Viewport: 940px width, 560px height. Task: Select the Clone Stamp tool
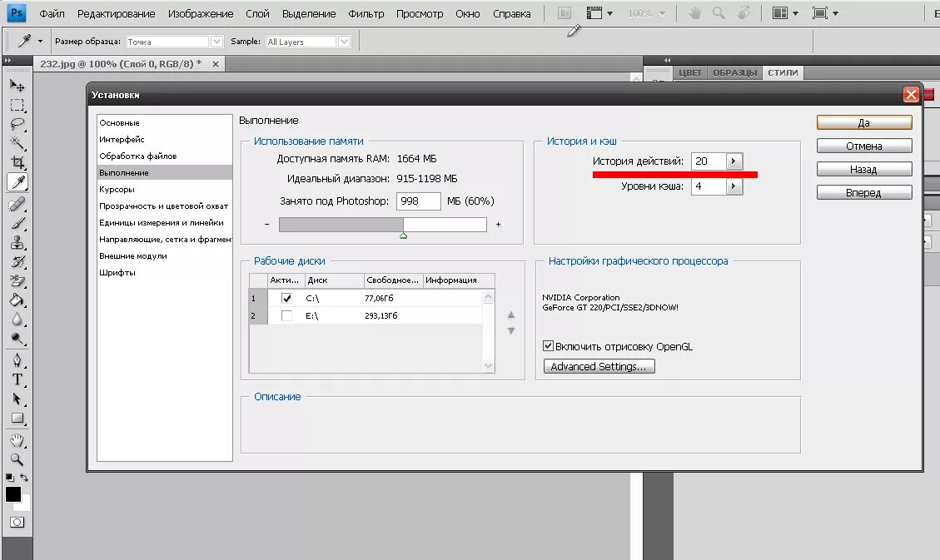17,243
